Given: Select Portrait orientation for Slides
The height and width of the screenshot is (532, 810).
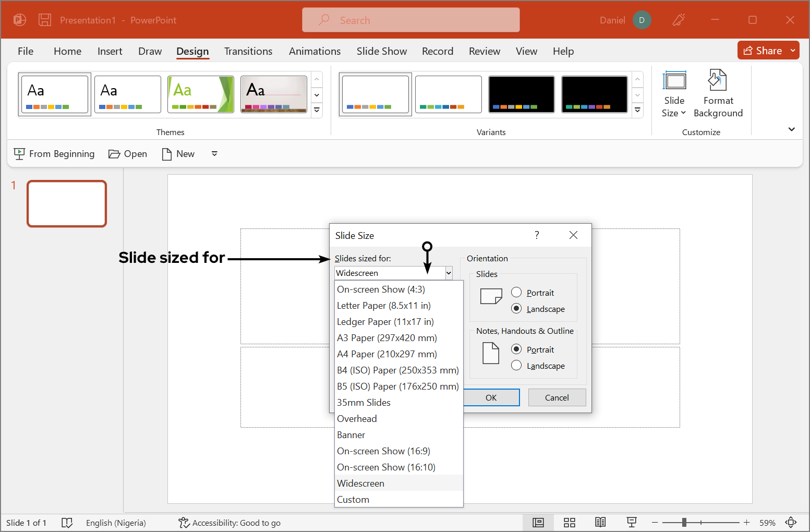Looking at the screenshot, I should pyautogui.click(x=516, y=293).
